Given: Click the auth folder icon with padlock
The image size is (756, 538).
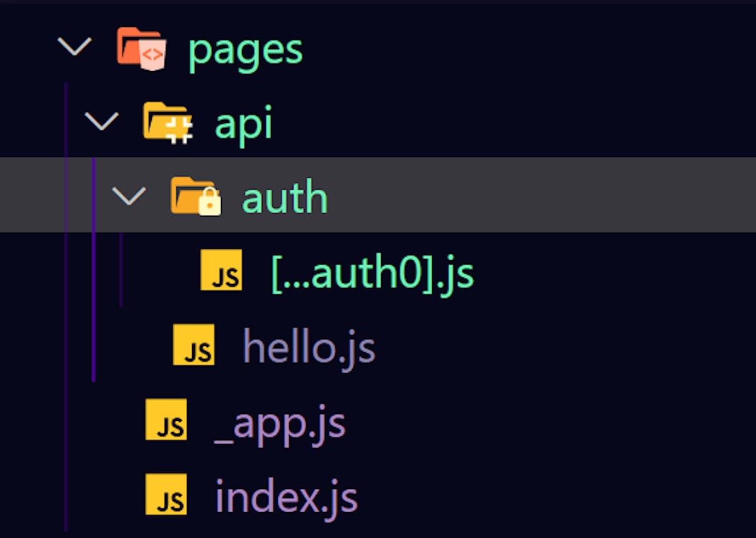Looking at the screenshot, I should [x=196, y=197].
